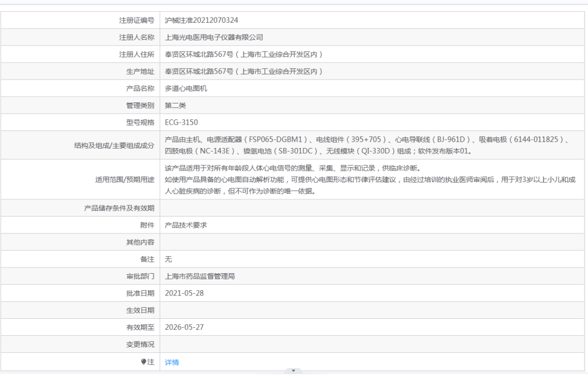
Task: Click the 管理类别 label
Action: 140,105
